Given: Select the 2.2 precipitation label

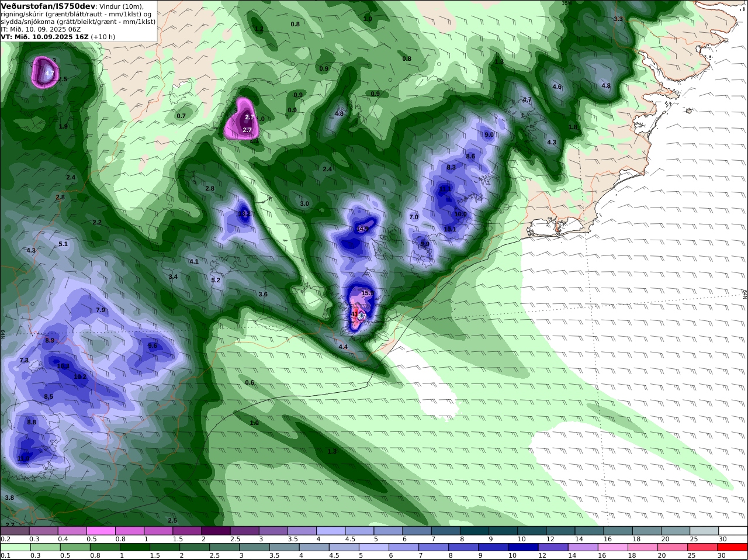Looking at the screenshot, I should point(97,222).
